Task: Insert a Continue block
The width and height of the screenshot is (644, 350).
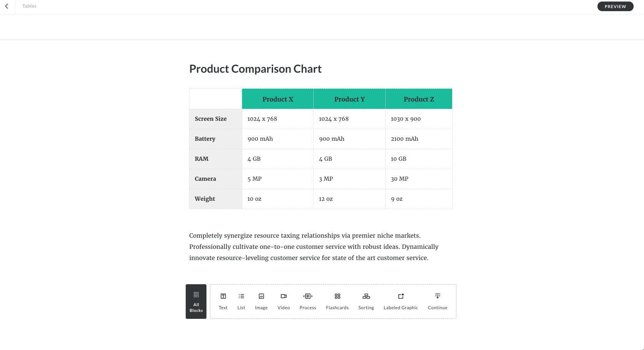Action: [438, 302]
